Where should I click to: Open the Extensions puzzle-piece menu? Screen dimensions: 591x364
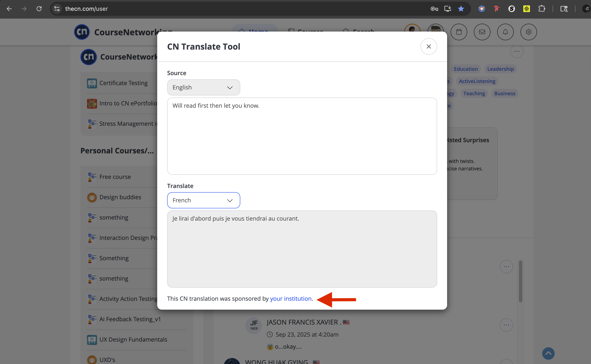pyautogui.click(x=542, y=9)
